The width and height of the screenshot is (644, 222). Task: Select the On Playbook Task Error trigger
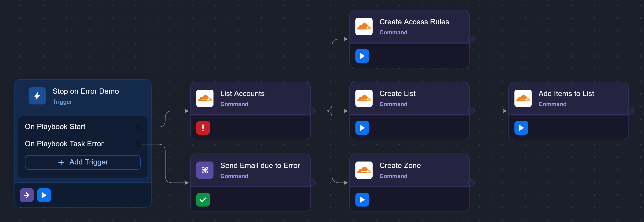coord(64,144)
